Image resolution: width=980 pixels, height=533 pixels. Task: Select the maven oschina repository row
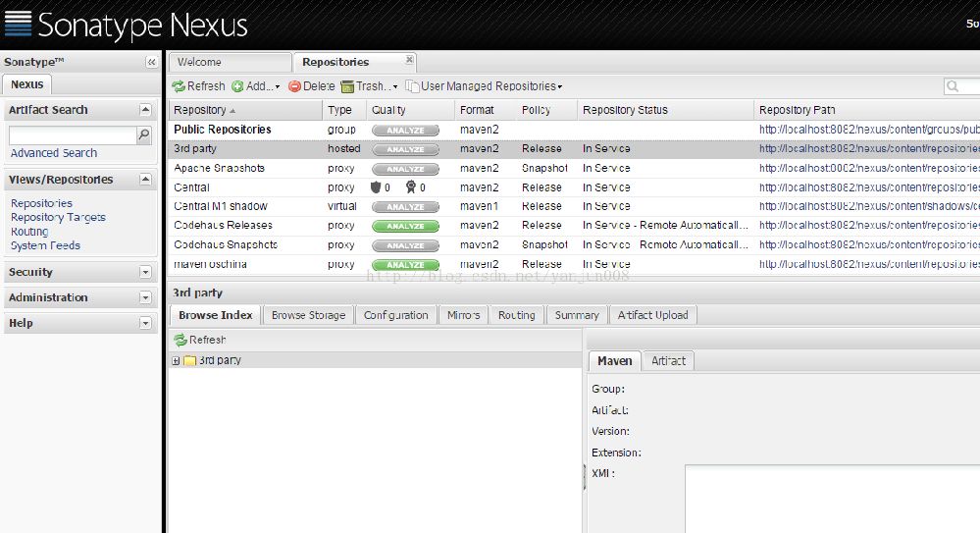pyautogui.click(x=574, y=264)
